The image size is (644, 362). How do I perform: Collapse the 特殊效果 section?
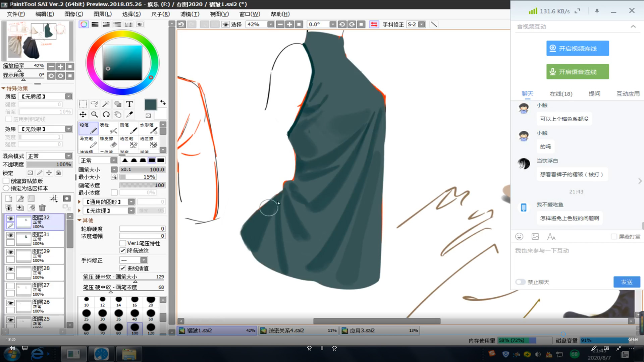pyautogui.click(x=3, y=88)
